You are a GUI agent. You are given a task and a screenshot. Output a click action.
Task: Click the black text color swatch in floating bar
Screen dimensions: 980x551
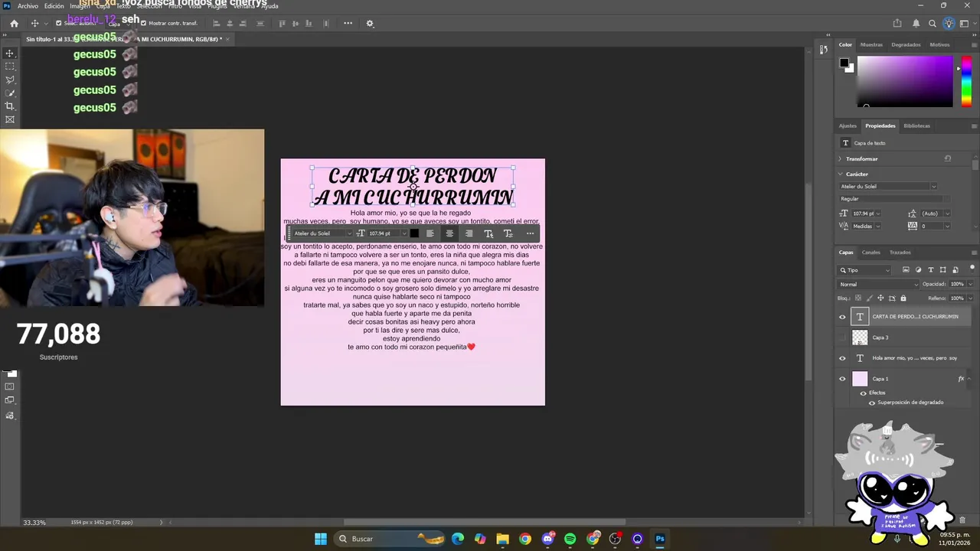click(x=414, y=233)
